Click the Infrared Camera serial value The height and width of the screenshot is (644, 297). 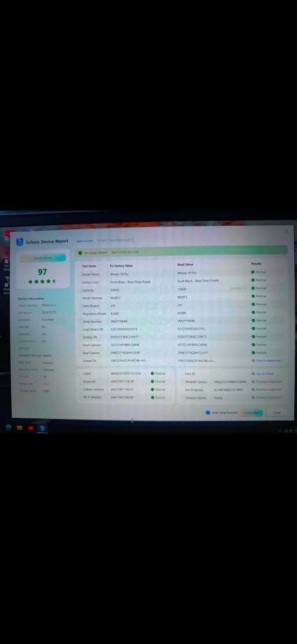pos(230,382)
